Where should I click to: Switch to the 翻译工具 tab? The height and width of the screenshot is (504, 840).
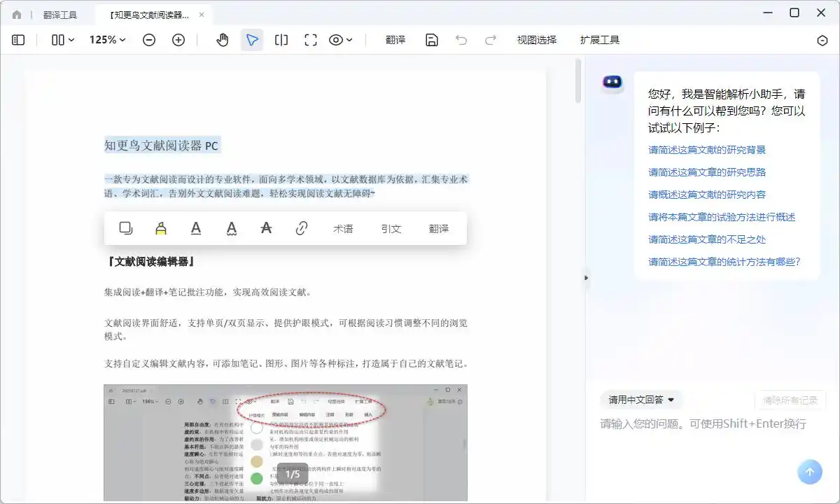click(61, 14)
